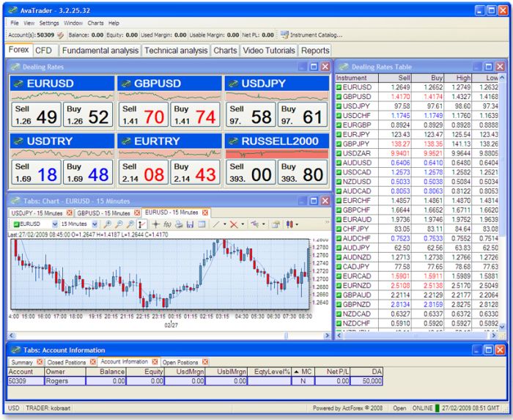The height and width of the screenshot is (420, 513).
Task: Click the red X delete objects icon
Action: [x=234, y=224]
